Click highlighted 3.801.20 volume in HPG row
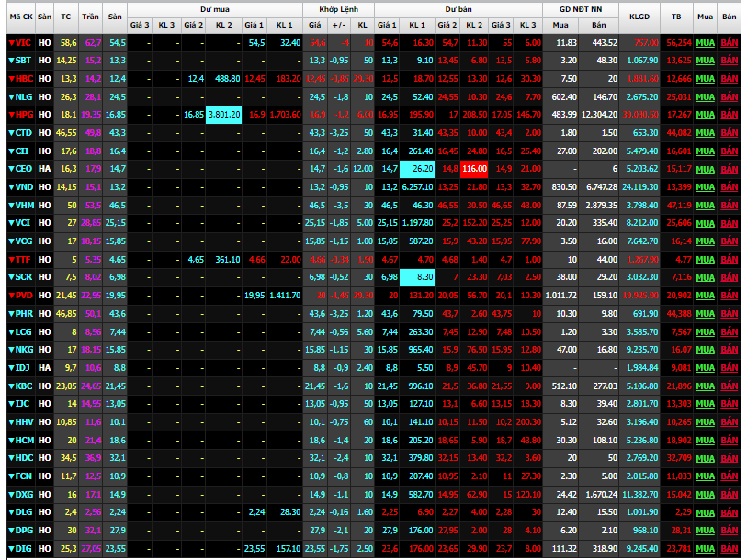This screenshot has height=560, width=747. pyautogui.click(x=224, y=115)
